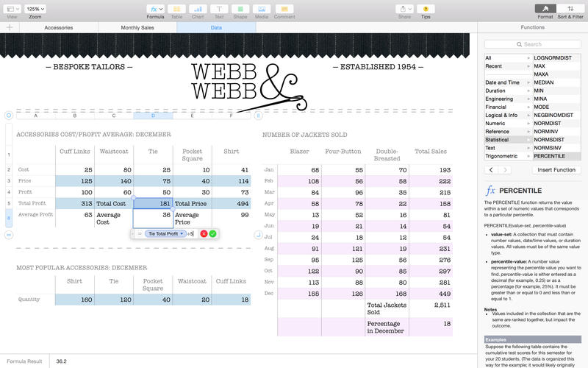Click the Sort & Filter icon
The width and height of the screenshot is (588, 368).
tap(570, 9)
